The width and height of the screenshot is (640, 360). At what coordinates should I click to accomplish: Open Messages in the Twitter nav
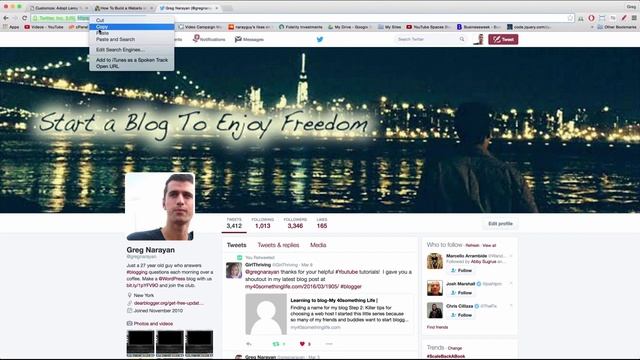[x=249, y=39]
